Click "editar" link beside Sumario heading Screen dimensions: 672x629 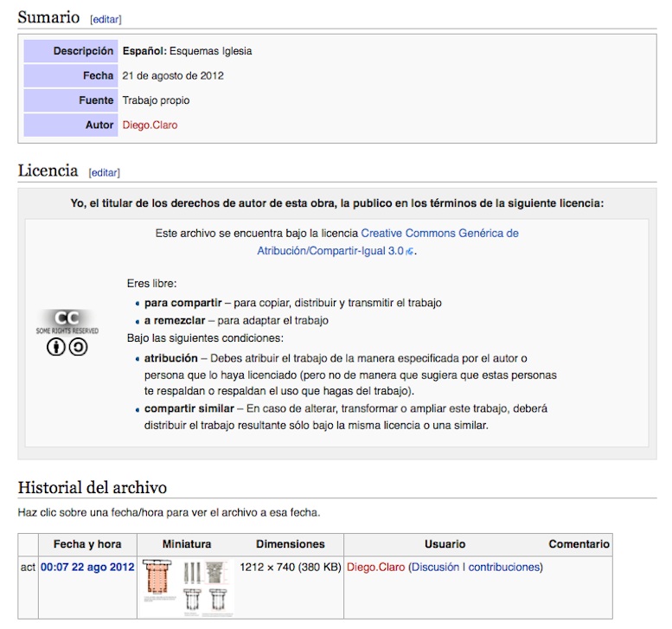pyautogui.click(x=106, y=19)
